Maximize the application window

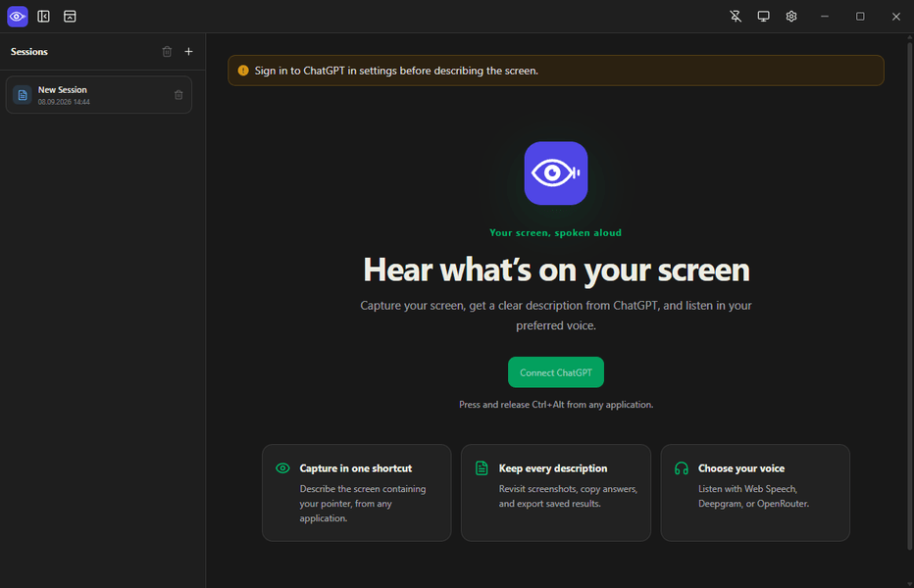click(x=860, y=17)
